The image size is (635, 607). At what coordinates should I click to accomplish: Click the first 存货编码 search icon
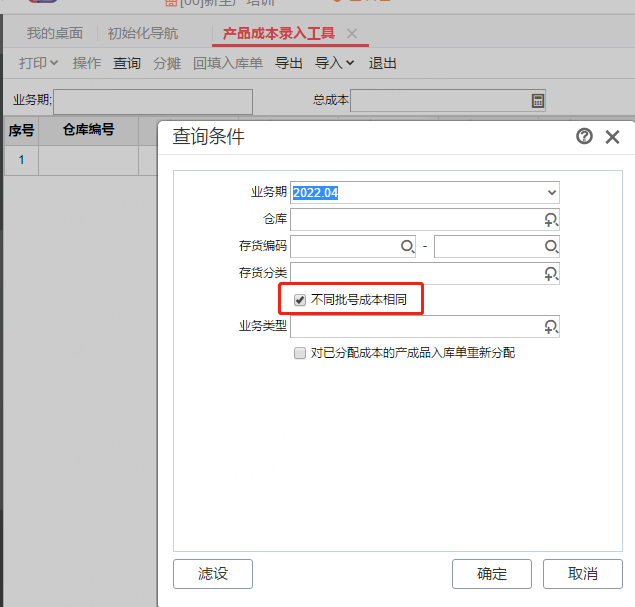point(407,246)
